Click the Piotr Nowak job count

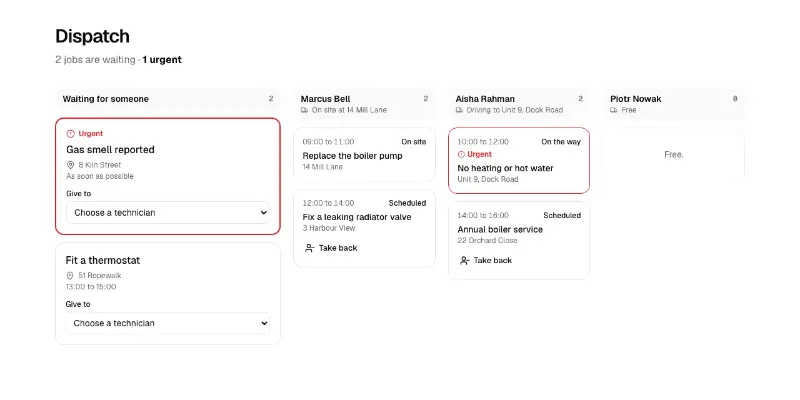735,99
